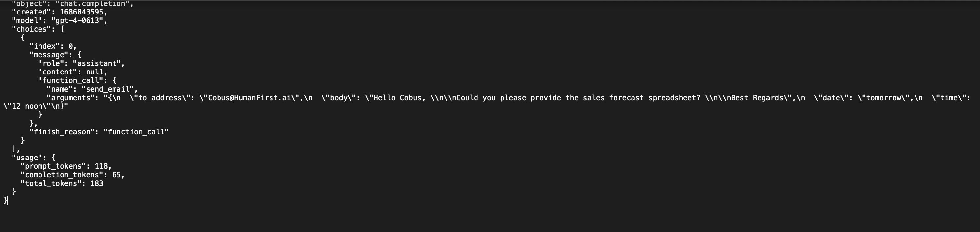
Task: Click the "index" key
Action: tap(44, 46)
